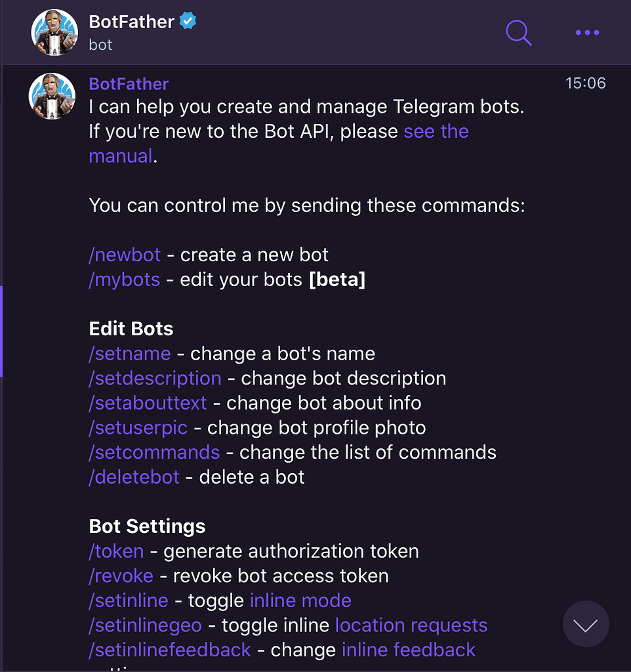
Task: Click the BotFather avatar beside the message
Action: tap(52, 96)
